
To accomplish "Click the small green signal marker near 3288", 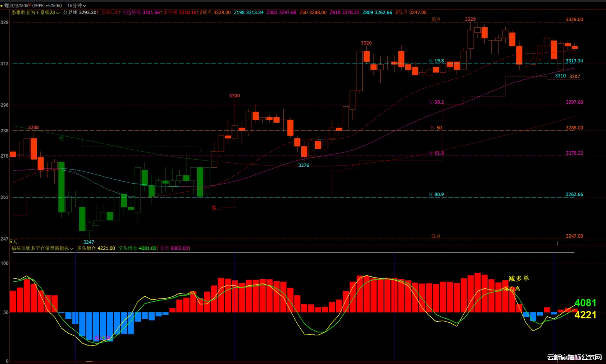I will tap(61, 138).
